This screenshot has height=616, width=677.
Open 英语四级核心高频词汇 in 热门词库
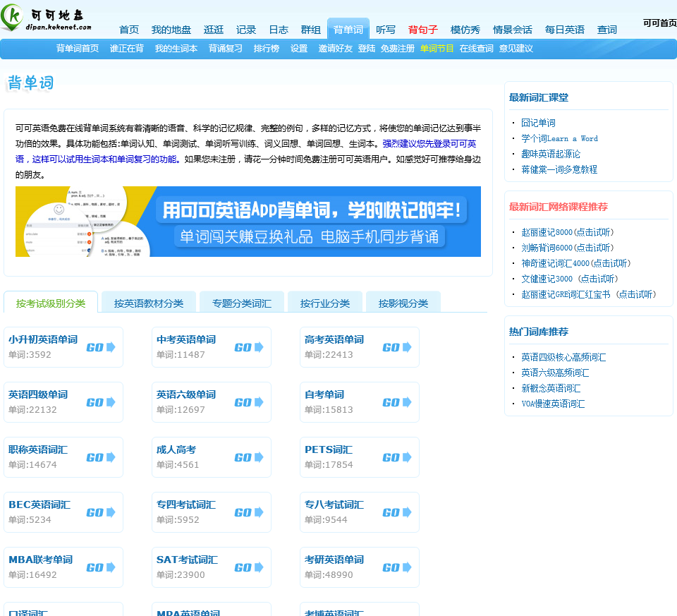click(x=563, y=357)
